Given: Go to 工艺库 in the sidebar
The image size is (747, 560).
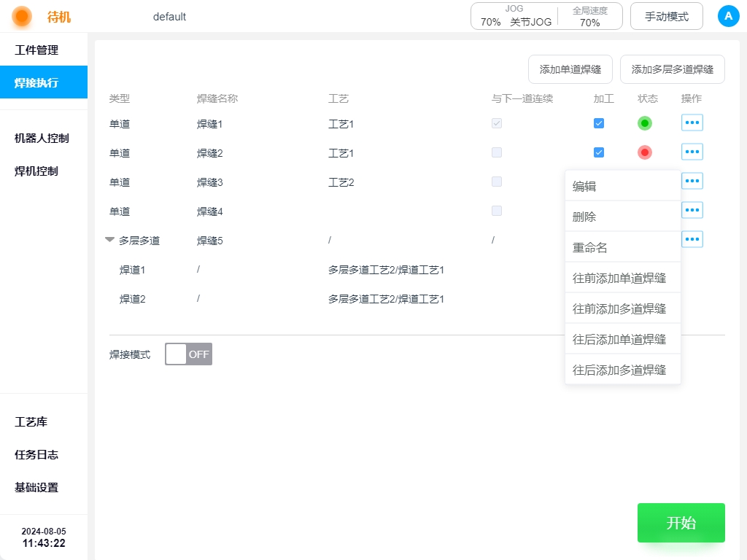Looking at the screenshot, I should [31, 422].
